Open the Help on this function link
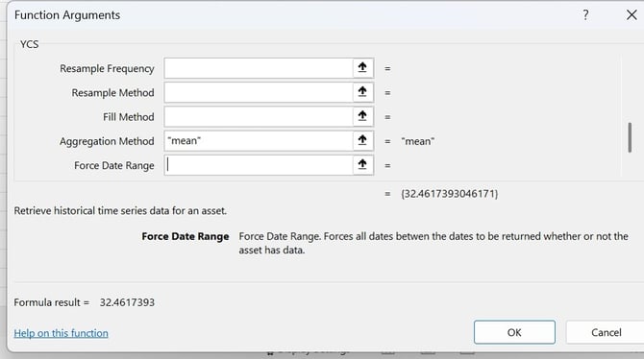This screenshot has height=359, width=644. click(62, 333)
